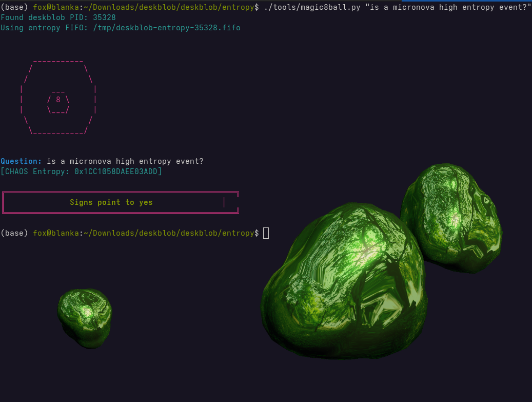Poke the small bottom-left deskblob
532x402 pixels.
click(84, 318)
